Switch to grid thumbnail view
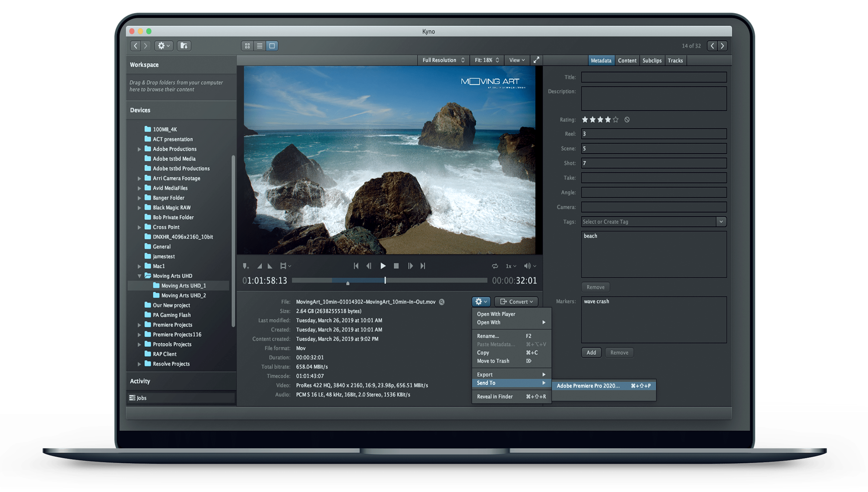 click(247, 46)
